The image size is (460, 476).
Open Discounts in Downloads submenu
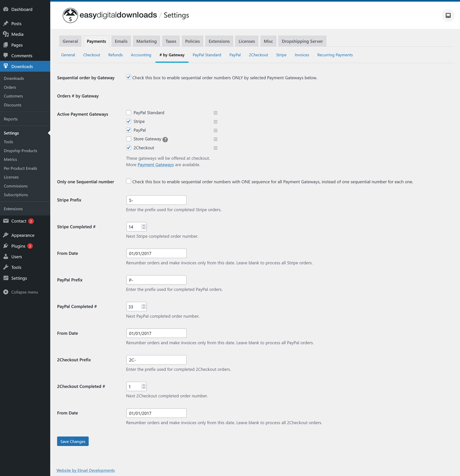(13, 105)
